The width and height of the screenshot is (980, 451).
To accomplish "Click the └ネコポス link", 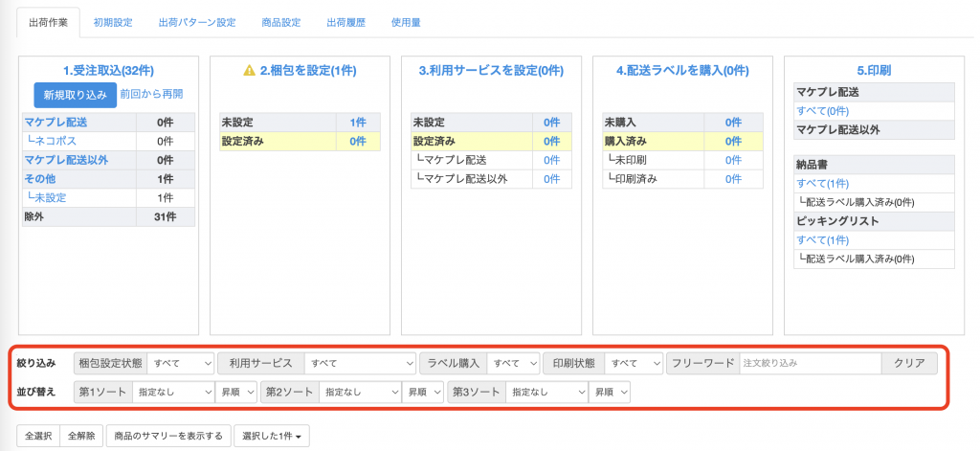I will [x=52, y=142].
